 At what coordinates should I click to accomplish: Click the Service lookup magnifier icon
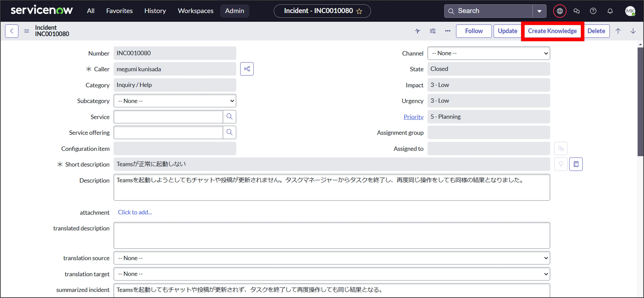[229, 117]
